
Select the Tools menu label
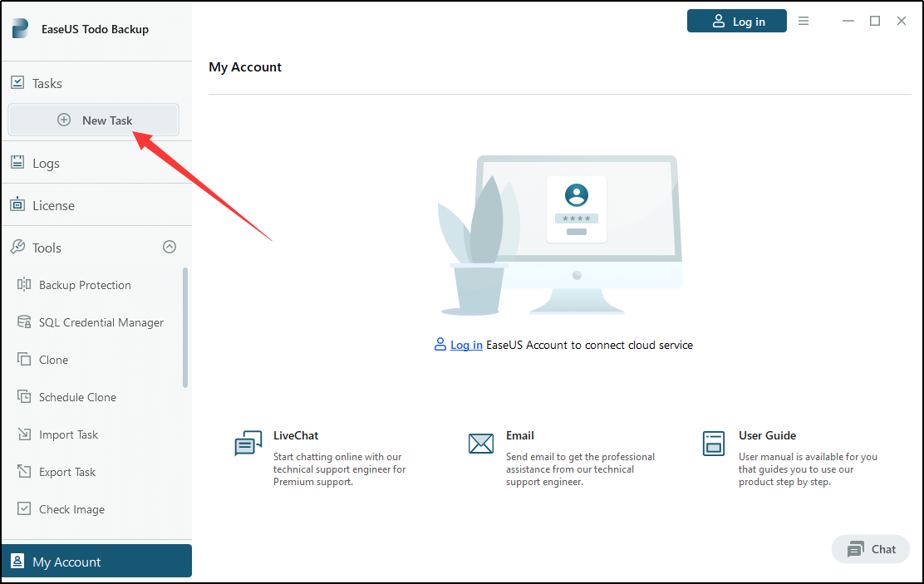(x=47, y=248)
